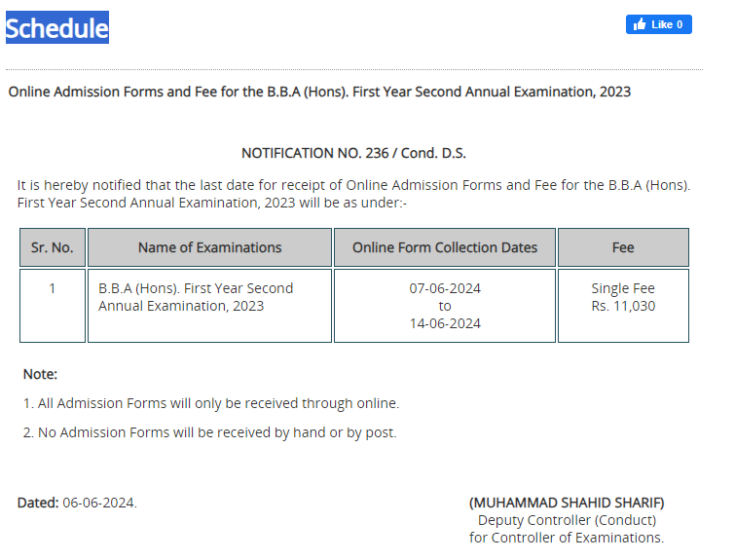Click the start date 07-06-2024
This screenshot has height=560, width=735.
click(445, 288)
